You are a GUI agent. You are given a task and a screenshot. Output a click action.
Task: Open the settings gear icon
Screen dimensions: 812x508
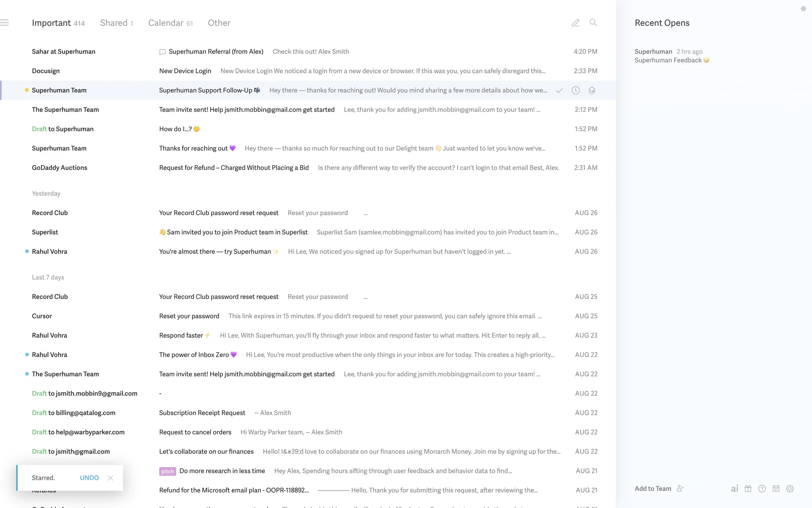pyautogui.click(x=790, y=489)
